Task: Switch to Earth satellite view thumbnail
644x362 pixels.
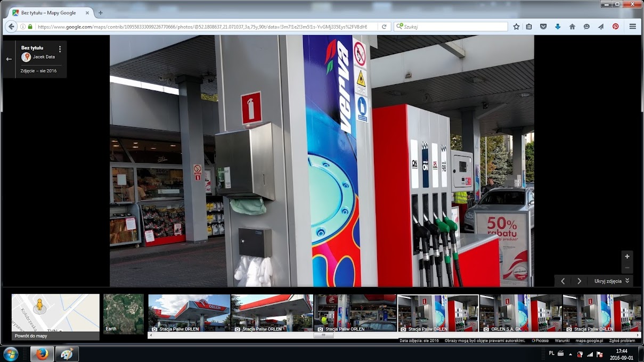Action: point(124,314)
